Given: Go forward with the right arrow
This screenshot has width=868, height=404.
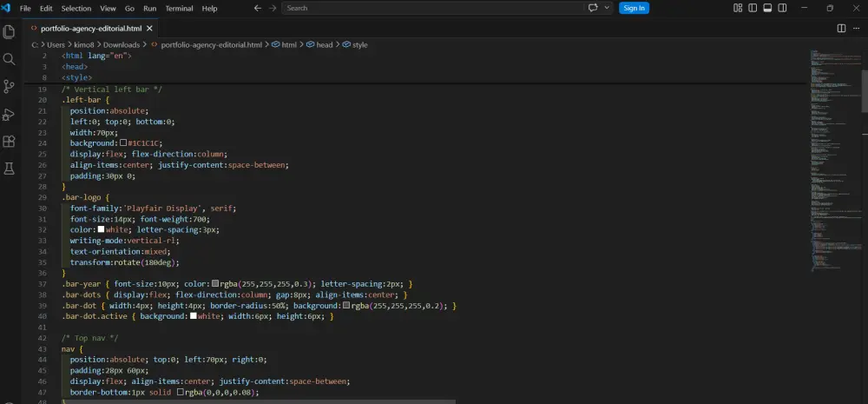Looking at the screenshot, I should [272, 8].
